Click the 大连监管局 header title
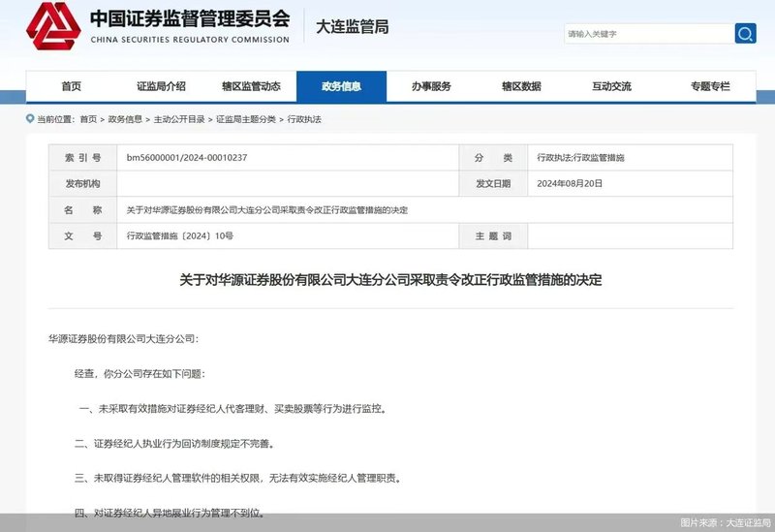775x532 pixels. tap(353, 27)
